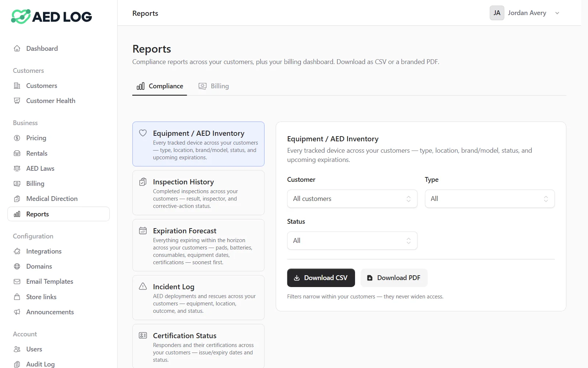Open Reports in the sidebar menu

click(x=58, y=214)
